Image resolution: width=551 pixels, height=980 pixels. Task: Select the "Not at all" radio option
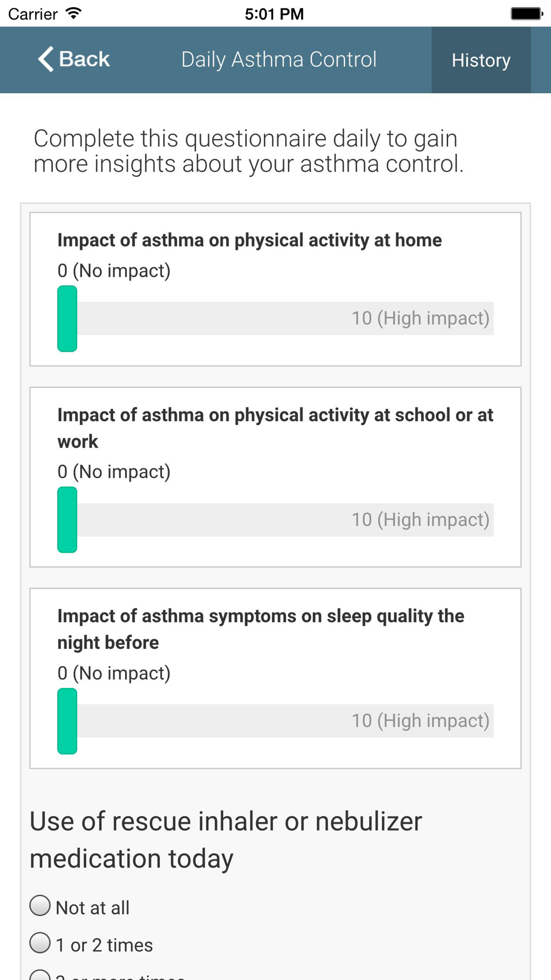tap(40, 906)
